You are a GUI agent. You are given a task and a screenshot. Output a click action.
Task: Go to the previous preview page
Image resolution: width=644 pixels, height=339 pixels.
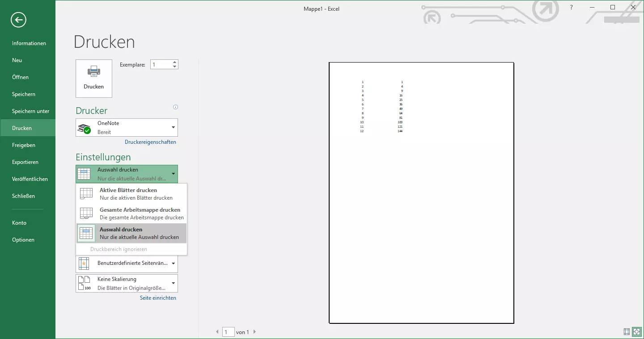point(218,332)
